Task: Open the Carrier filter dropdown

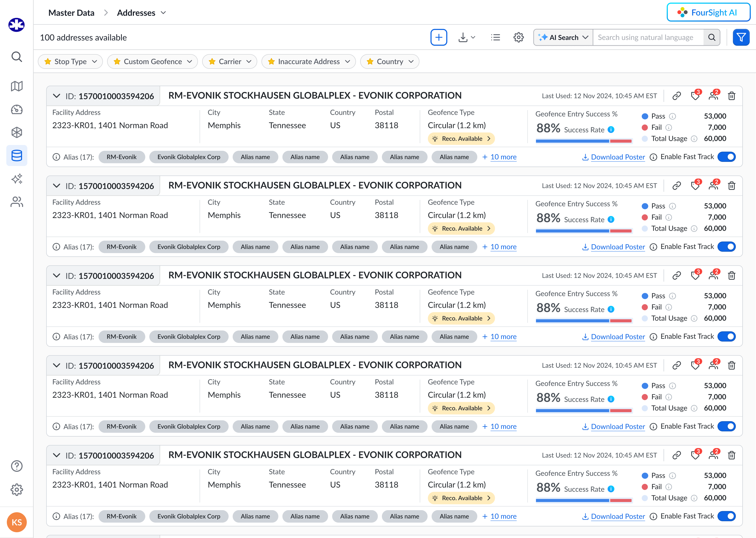Action: (230, 62)
